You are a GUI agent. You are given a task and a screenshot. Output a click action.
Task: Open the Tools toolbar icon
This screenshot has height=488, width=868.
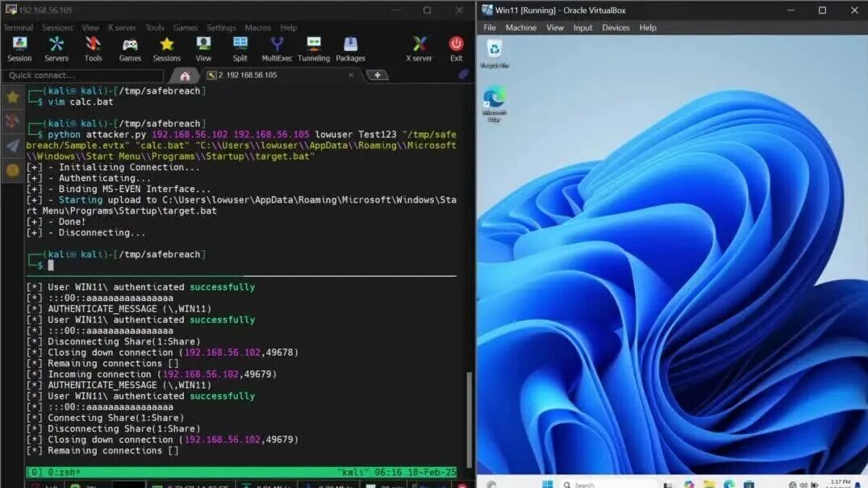(x=93, y=48)
